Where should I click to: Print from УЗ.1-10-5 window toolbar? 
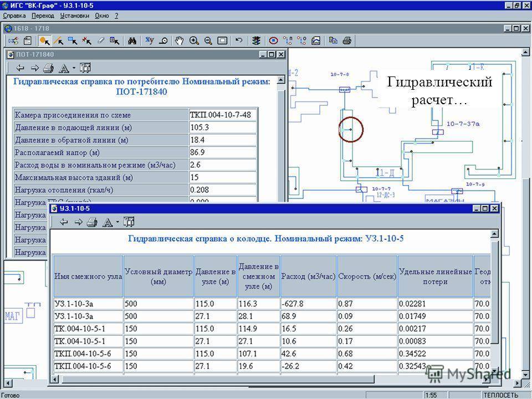pyautogui.click(x=92, y=222)
